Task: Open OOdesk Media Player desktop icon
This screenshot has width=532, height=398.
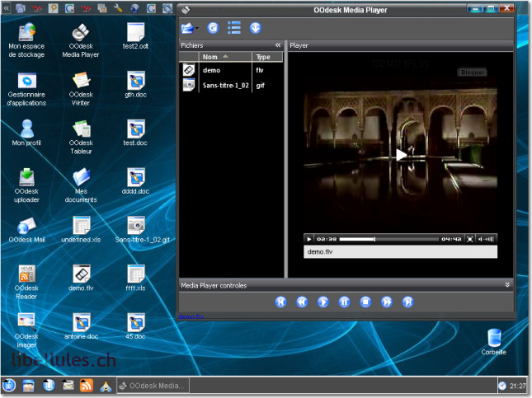Action: (81, 40)
